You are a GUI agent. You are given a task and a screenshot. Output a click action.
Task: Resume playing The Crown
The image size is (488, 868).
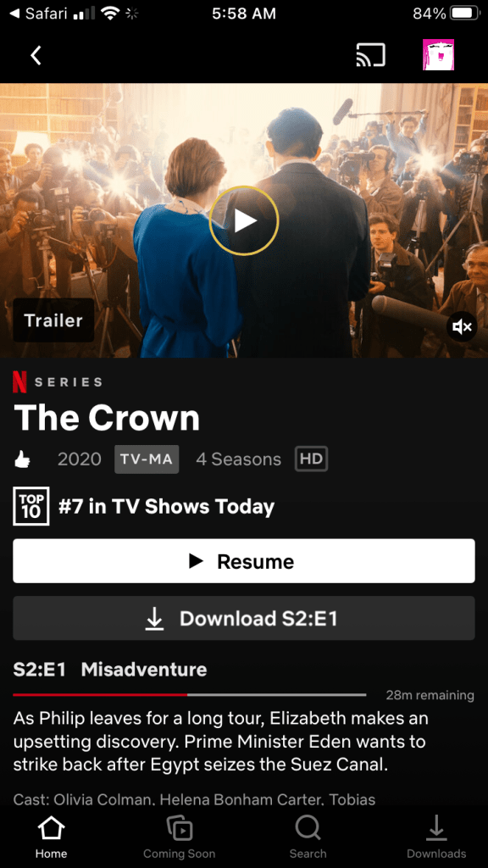coord(244,561)
